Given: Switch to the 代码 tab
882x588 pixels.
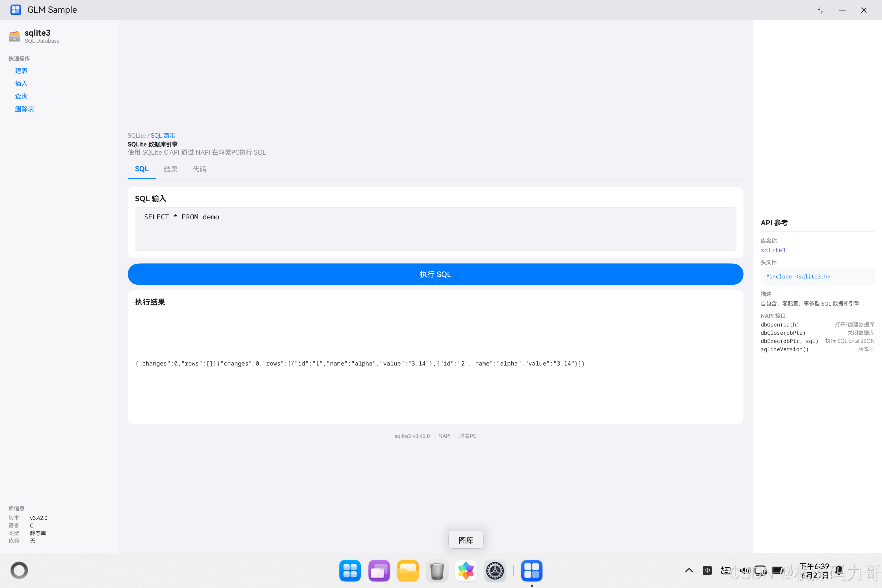Looking at the screenshot, I should point(199,170).
